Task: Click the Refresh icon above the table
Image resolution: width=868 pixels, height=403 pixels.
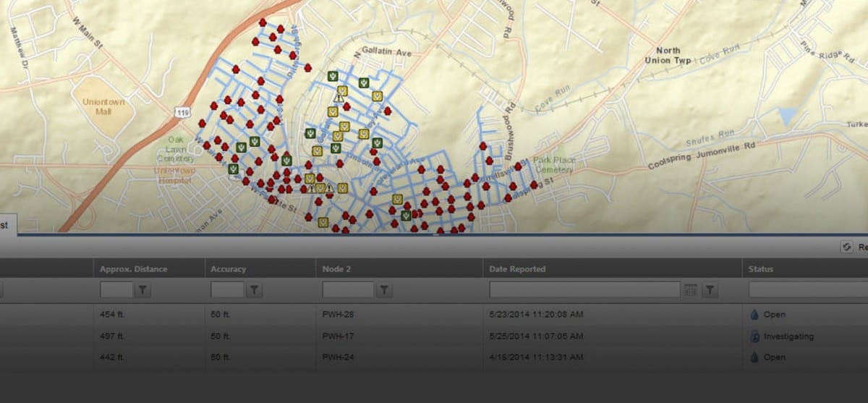Action: click(846, 247)
